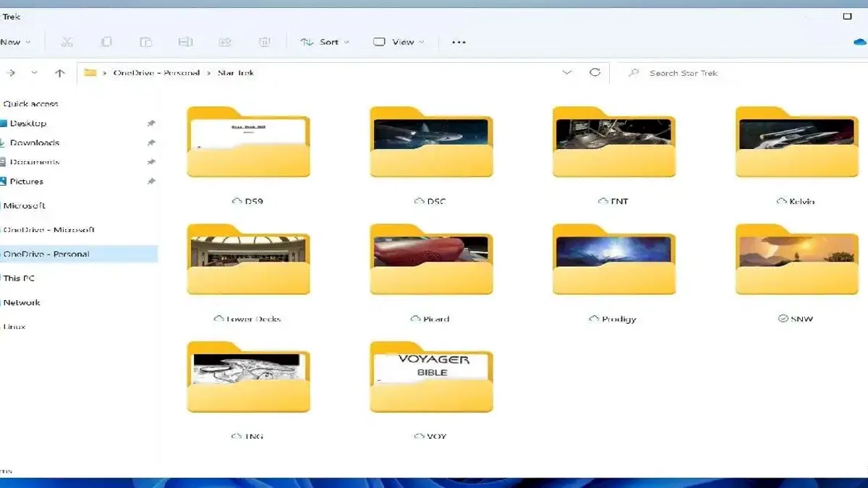Click the pin icon beside Documents
868x488 pixels.
(x=151, y=162)
